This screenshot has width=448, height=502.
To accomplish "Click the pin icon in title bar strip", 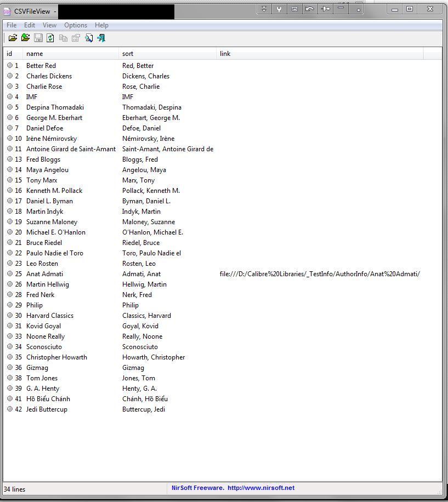I will click(x=325, y=9).
